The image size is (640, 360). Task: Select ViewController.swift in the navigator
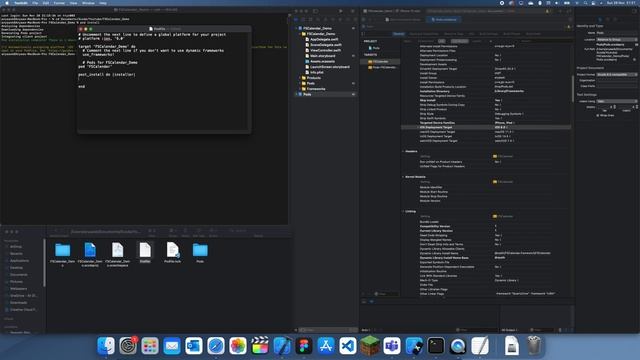tap(325, 50)
